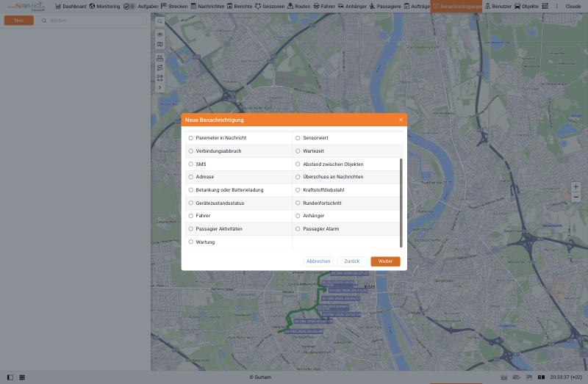588x384 pixels.
Task: Pick Passagier Alarm option
Action: click(x=298, y=229)
